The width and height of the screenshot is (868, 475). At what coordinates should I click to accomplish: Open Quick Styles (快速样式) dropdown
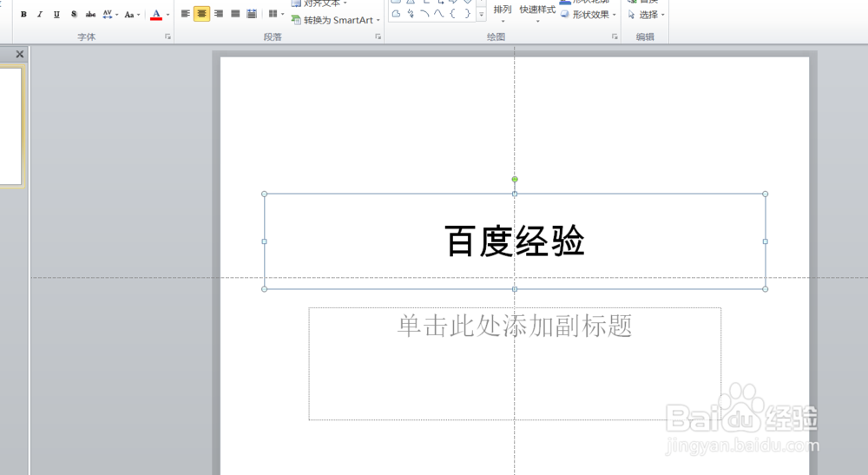pos(537,13)
